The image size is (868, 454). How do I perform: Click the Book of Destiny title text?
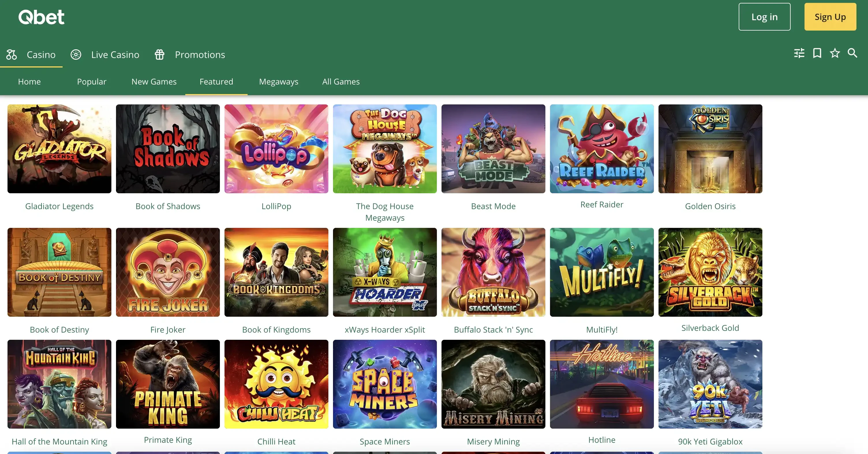59,329
